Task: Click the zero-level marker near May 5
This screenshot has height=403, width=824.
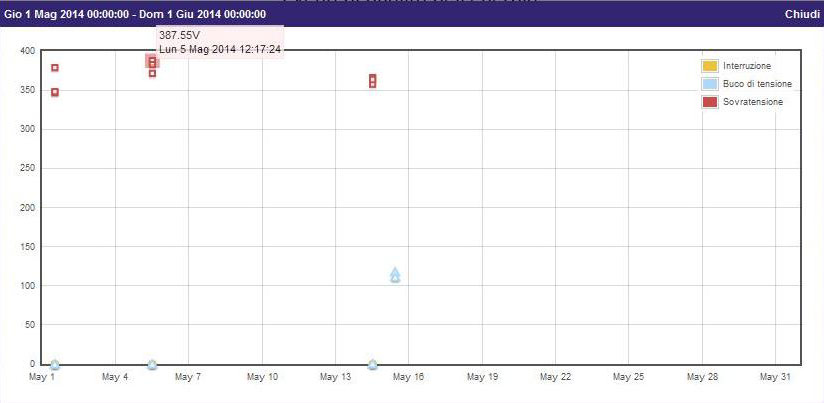Action: [x=152, y=364]
